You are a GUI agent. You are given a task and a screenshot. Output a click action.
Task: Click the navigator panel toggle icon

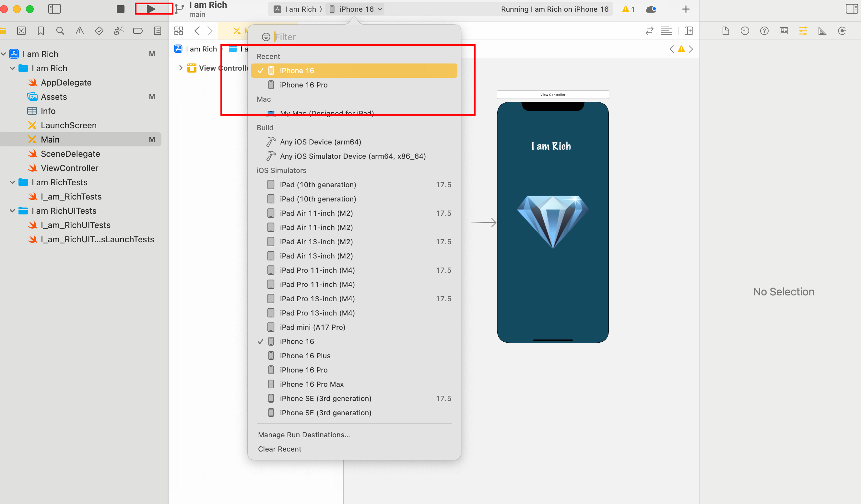click(x=55, y=9)
